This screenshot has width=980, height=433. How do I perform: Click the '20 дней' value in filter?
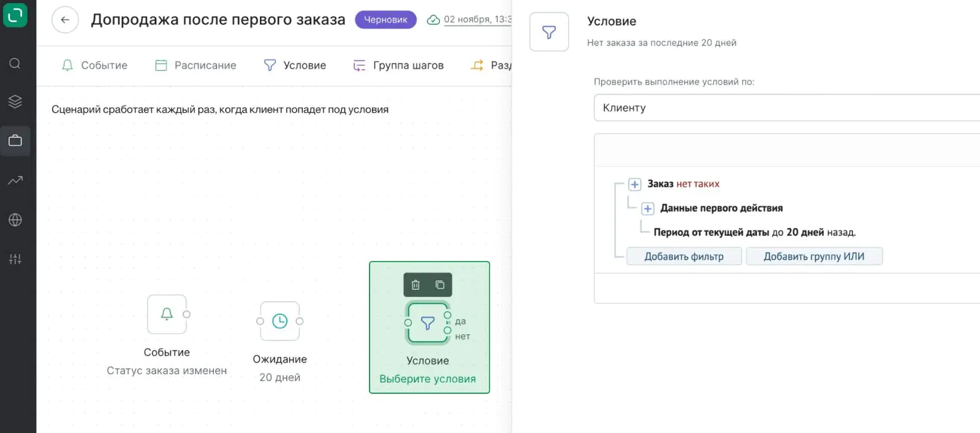coord(805,232)
